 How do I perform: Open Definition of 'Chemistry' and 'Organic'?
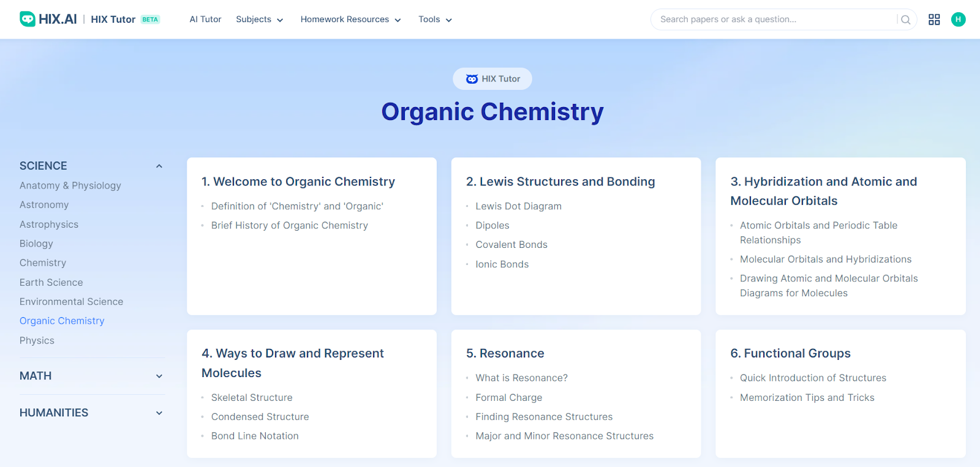tap(297, 206)
